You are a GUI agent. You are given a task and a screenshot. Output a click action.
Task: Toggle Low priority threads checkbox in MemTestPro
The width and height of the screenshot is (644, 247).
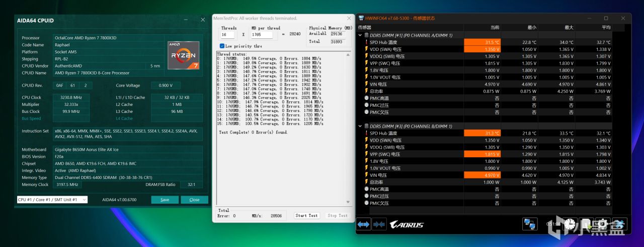click(222, 46)
